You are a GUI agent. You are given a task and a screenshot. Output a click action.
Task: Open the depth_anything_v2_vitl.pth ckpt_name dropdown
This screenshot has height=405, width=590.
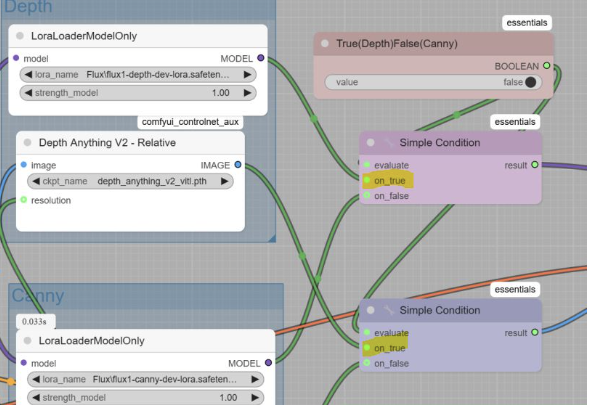(x=130, y=181)
